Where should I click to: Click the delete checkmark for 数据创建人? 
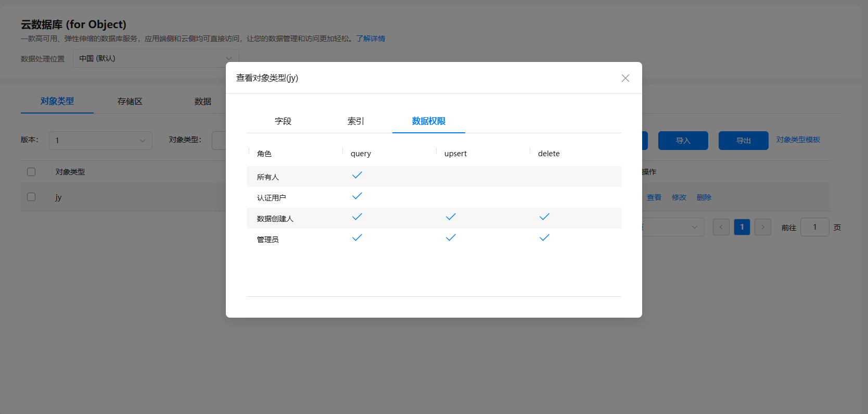point(544,217)
